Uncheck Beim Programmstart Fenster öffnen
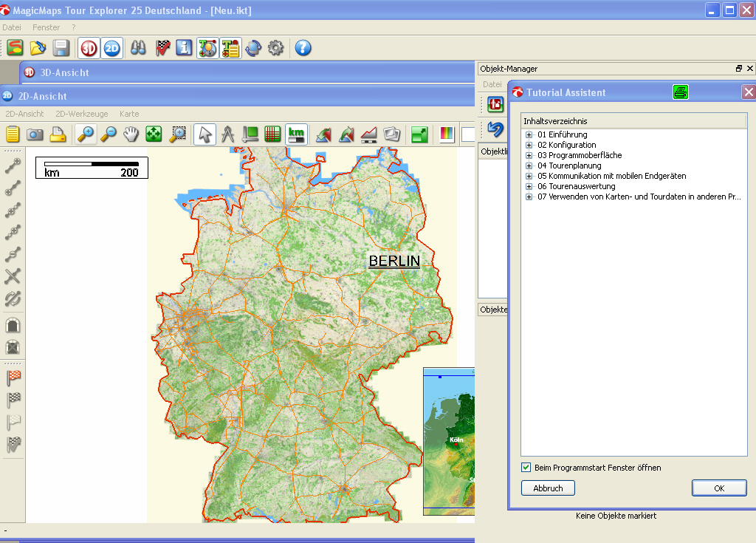 pos(526,468)
